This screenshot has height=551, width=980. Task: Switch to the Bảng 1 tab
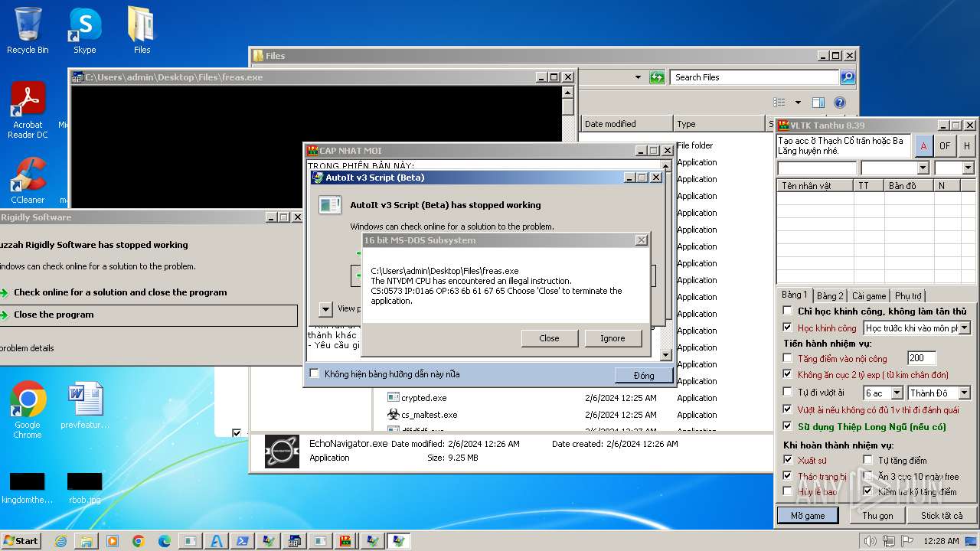(x=794, y=295)
